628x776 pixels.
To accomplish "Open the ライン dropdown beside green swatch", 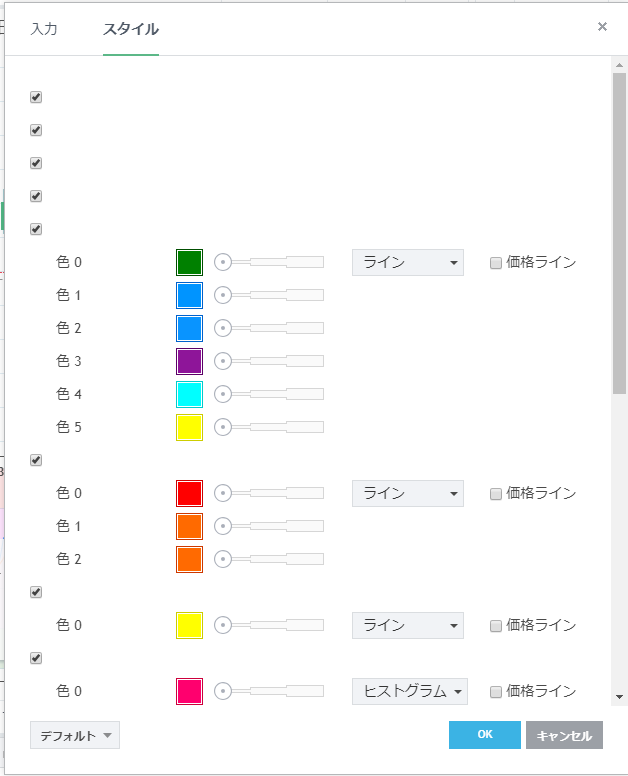I will (x=407, y=263).
